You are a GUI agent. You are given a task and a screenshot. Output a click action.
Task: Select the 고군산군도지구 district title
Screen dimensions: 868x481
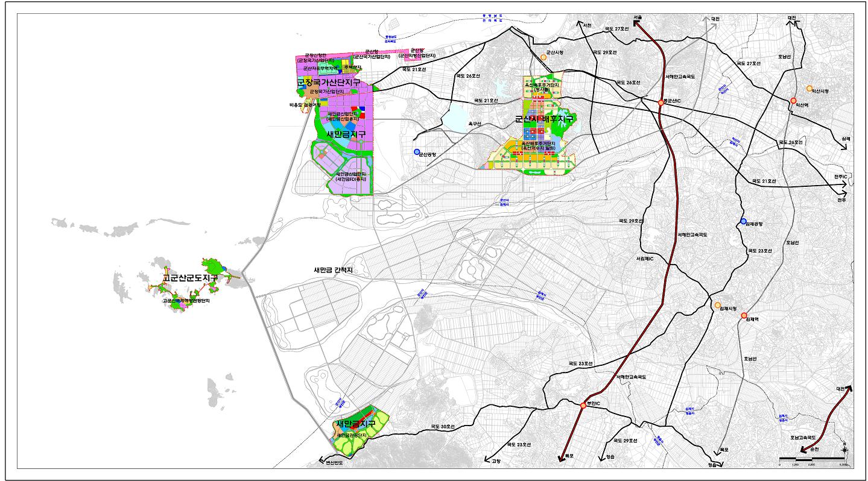190,278
